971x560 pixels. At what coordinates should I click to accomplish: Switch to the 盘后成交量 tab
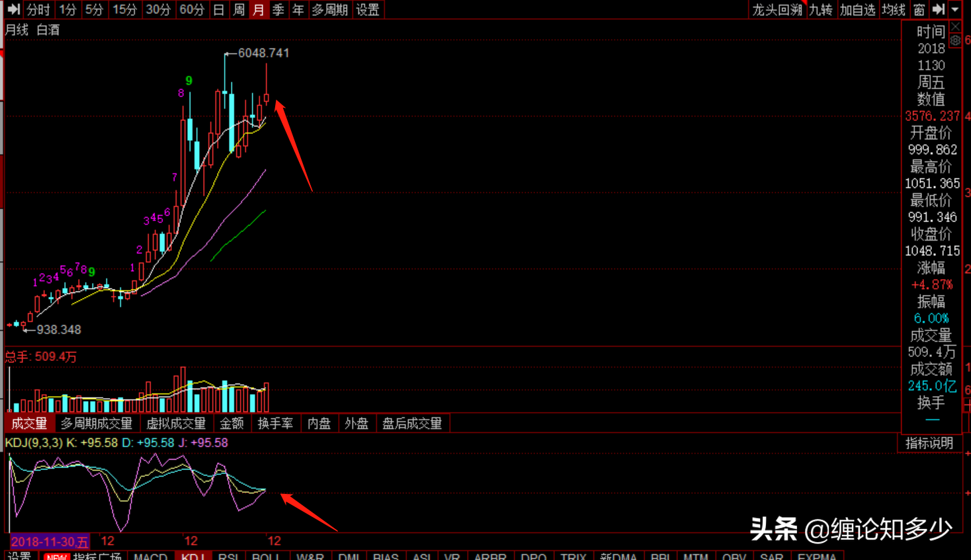[x=412, y=423]
